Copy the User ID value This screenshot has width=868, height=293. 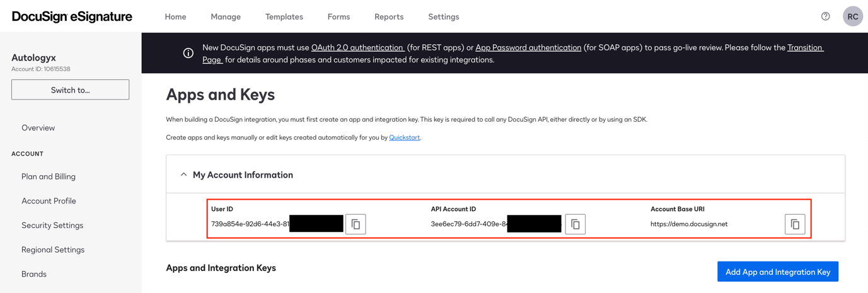pyautogui.click(x=356, y=224)
